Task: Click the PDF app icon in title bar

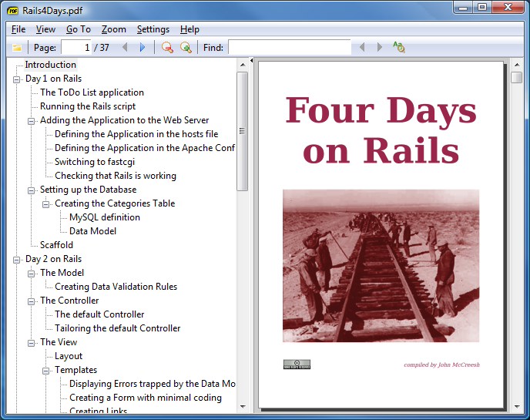Action: [x=12, y=11]
